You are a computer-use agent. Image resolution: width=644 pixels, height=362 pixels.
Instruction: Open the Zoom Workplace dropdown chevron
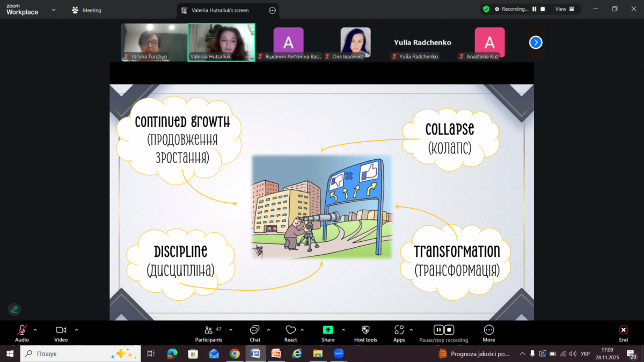tap(54, 10)
